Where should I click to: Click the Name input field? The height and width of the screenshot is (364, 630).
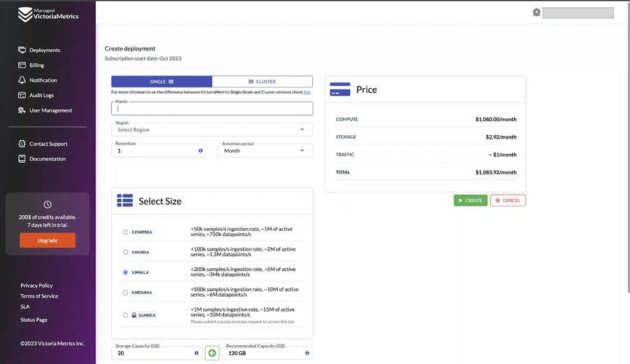click(x=212, y=108)
